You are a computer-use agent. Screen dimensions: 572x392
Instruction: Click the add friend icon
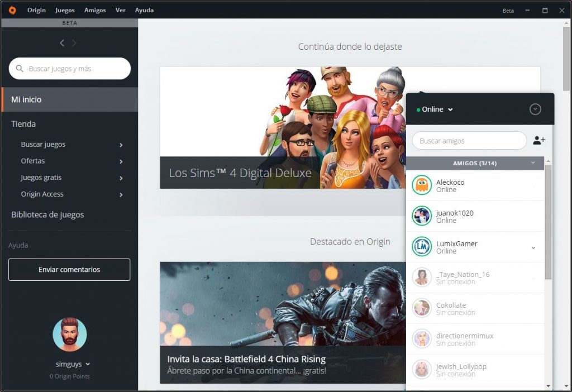(x=539, y=140)
